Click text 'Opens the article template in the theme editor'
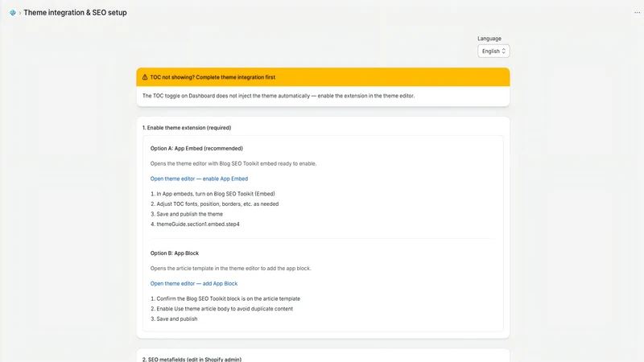 [x=230, y=269]
